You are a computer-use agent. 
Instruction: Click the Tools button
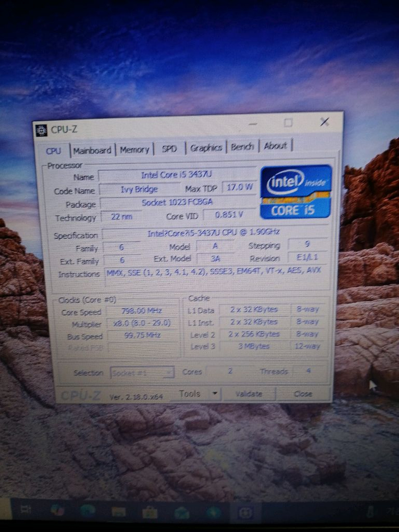coord(190,394)
